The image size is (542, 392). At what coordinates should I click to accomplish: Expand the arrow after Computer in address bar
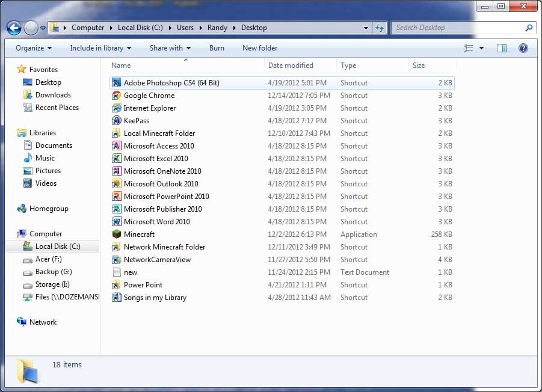[111, 28]
